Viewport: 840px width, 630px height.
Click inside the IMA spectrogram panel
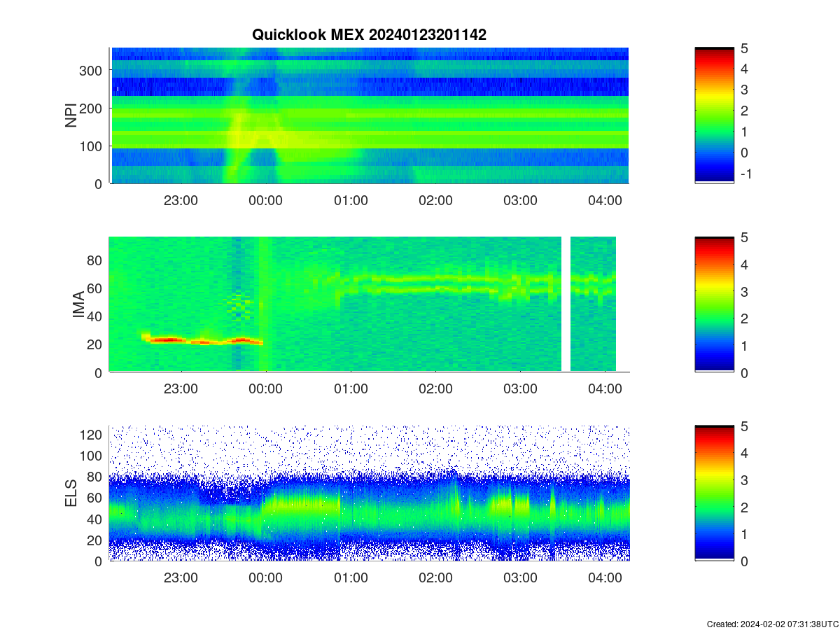click(x=370, y=304)
